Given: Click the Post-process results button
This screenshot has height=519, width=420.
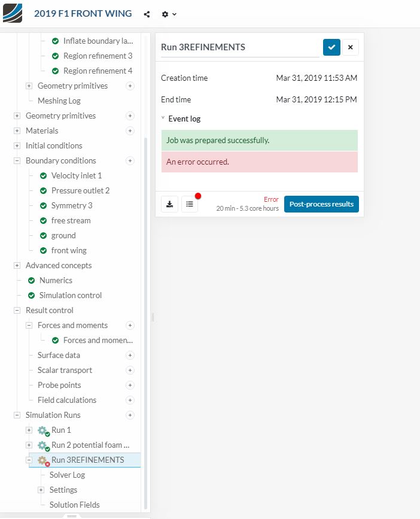Looking at the screenshot, I should [321, 204].
